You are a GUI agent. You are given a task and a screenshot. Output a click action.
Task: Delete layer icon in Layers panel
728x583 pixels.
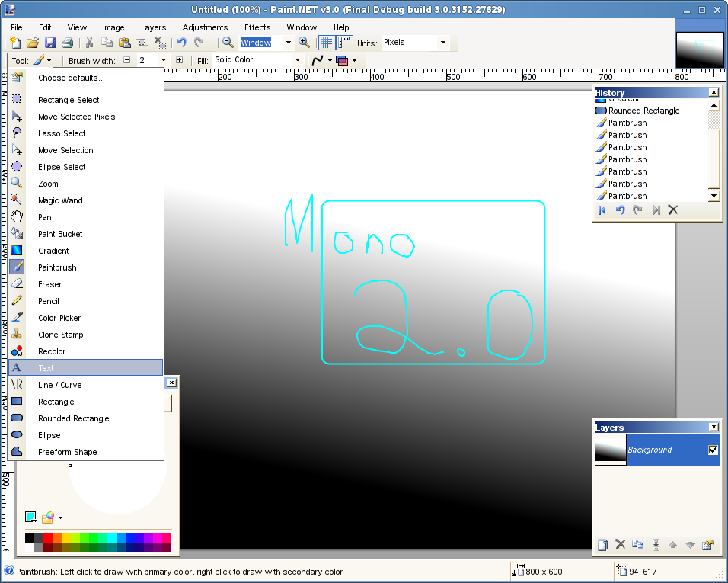point(621,544)
